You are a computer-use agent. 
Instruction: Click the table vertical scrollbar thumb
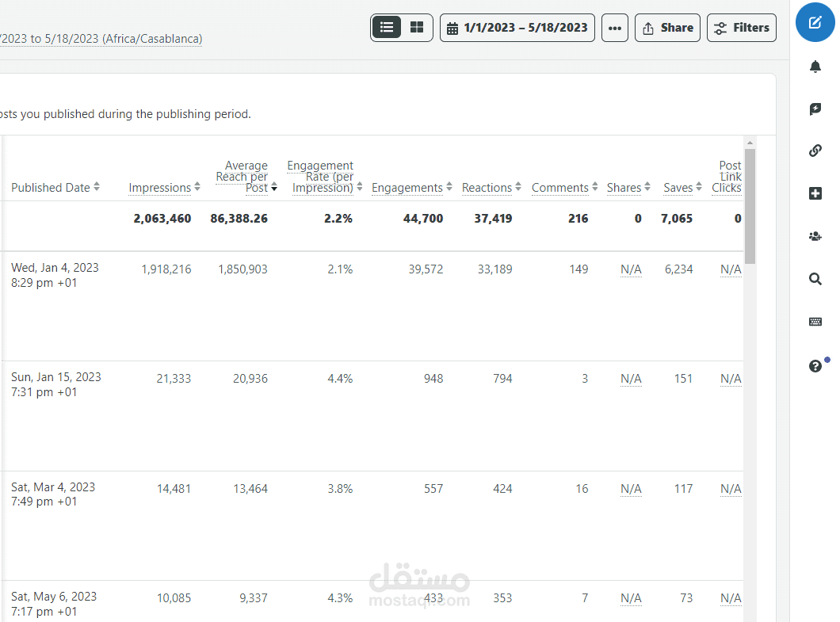click(x=750, y=206)
